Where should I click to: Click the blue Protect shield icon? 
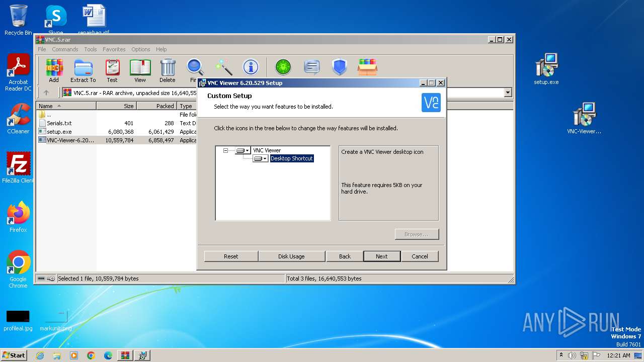pos(340,67)
